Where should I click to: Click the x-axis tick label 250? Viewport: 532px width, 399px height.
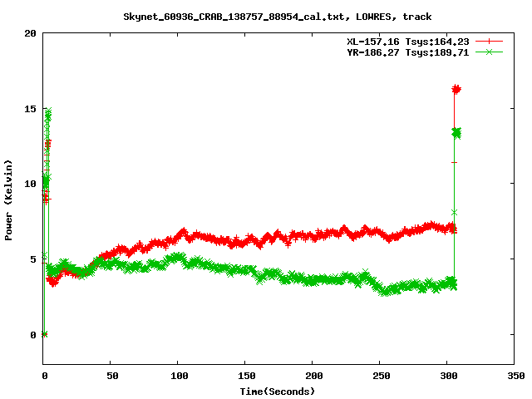click(382, 376)
